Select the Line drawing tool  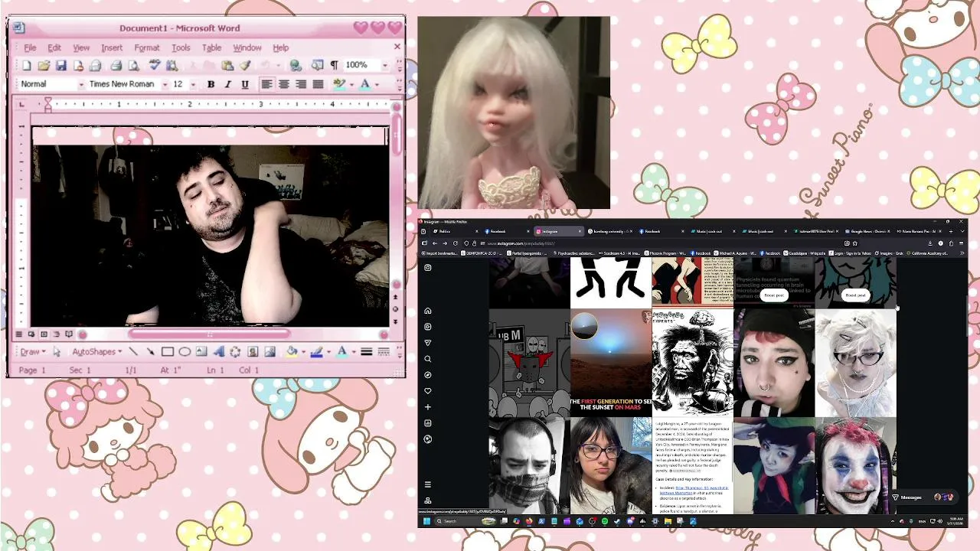[x=133, y=352]
